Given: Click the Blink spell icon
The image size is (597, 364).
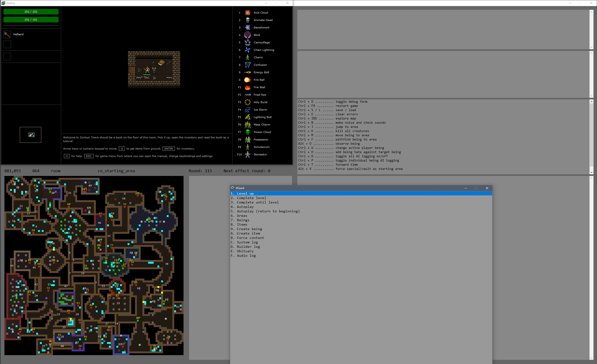Looking at the screenshot, I should click(x=247, y=35).
